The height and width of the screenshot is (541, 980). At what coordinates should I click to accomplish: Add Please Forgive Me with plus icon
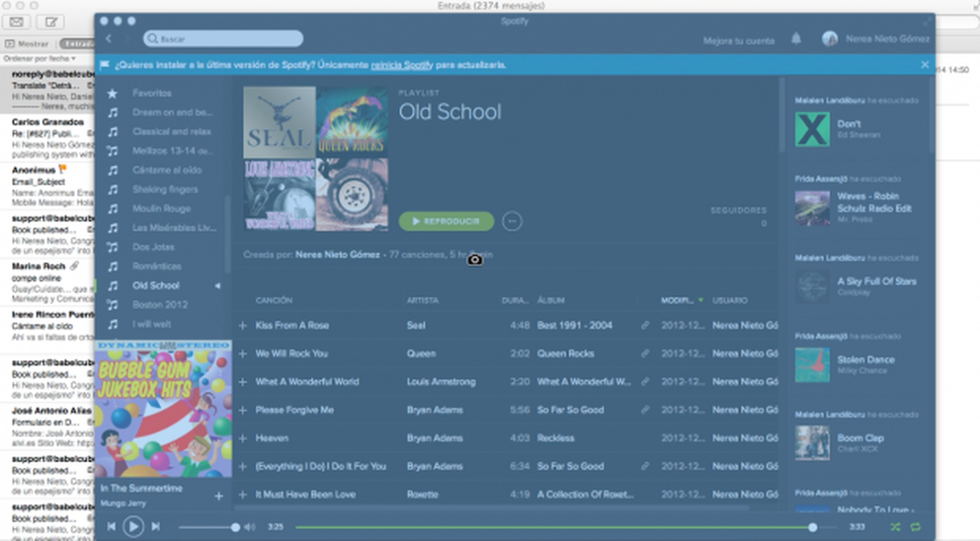coord(243,410)
